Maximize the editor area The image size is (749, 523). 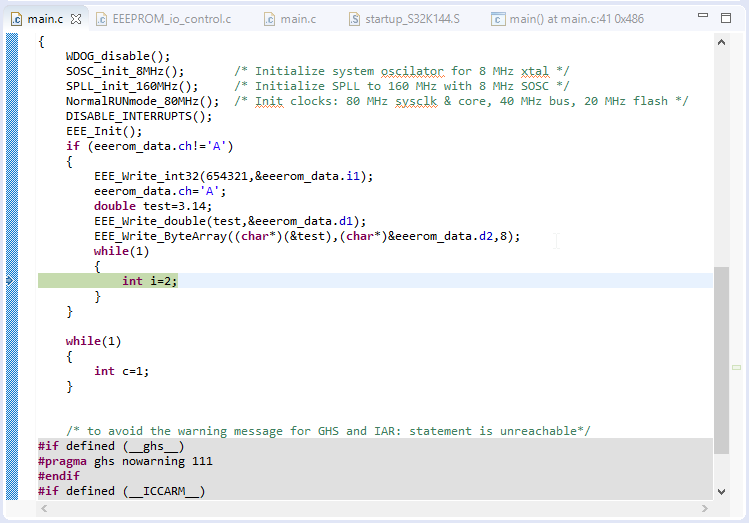coord(726,18)
